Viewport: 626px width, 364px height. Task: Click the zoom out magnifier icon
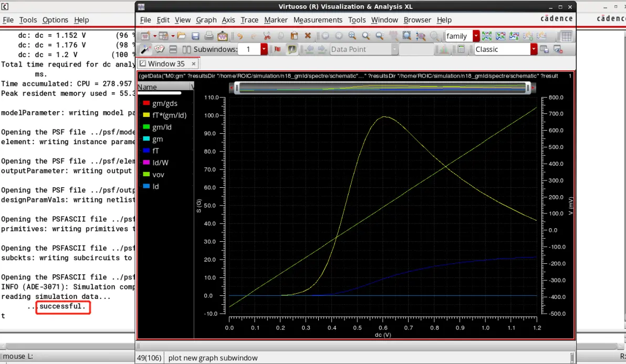click(x=380, y=36)
